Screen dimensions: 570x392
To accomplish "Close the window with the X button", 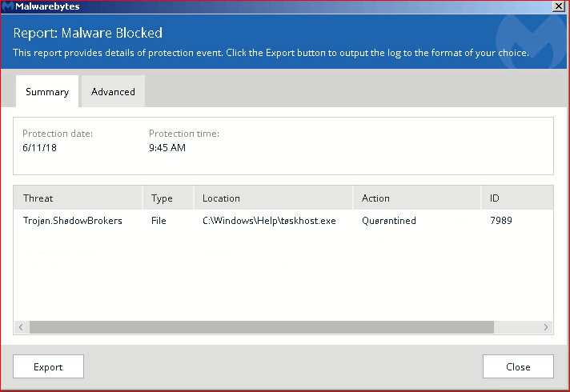I will click(x=559, y=6).
